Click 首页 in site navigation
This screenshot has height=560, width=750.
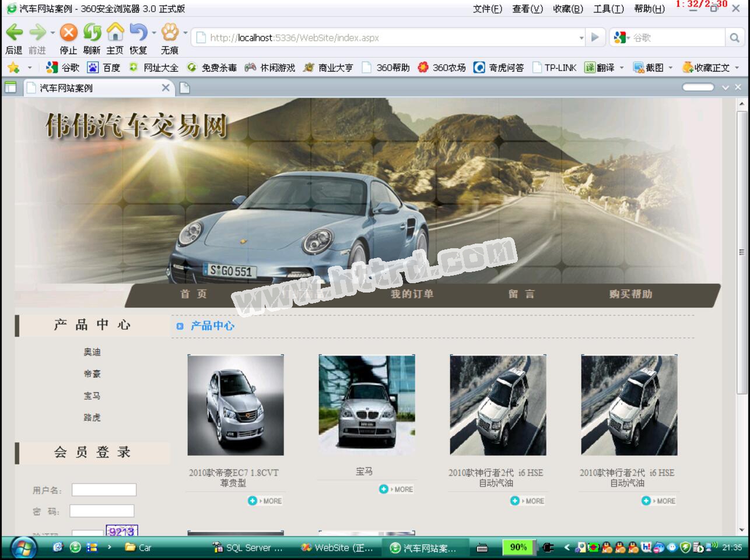click(194, 294)
